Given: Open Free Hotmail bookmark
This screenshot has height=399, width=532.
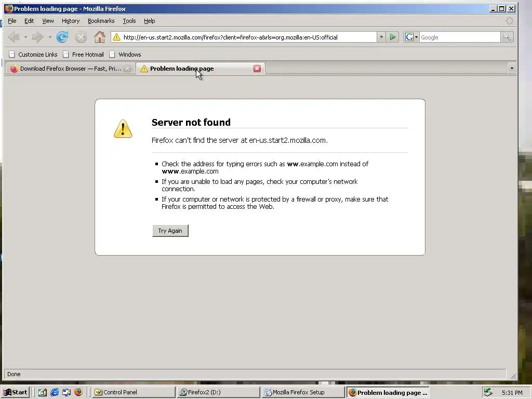Looking at the screenshot, I should coord(84,54).
